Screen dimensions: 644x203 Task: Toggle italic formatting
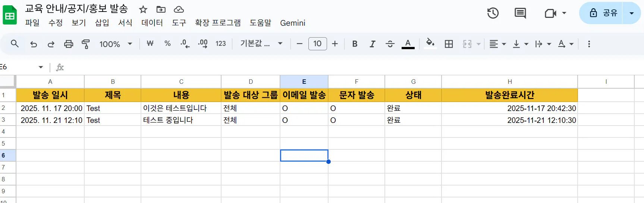coord(372,44)
